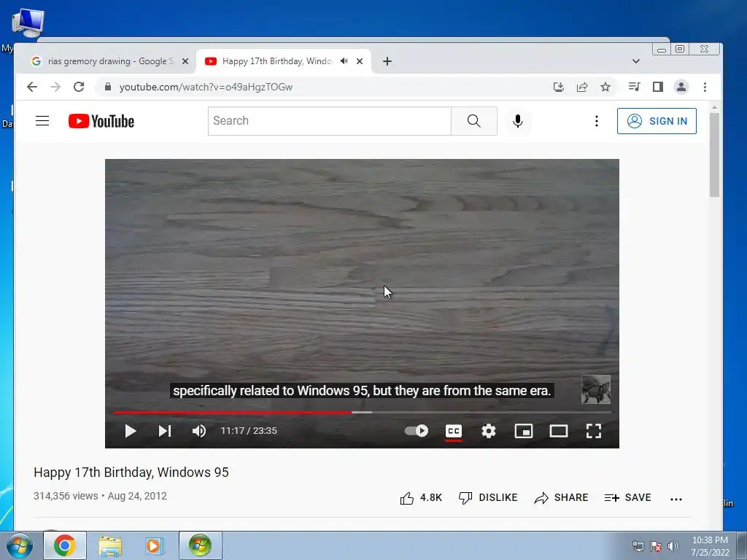Seek on the red video progress bar
Viewport: 747px width, 560px height.
pyautogui.click(x=233, y=413)
